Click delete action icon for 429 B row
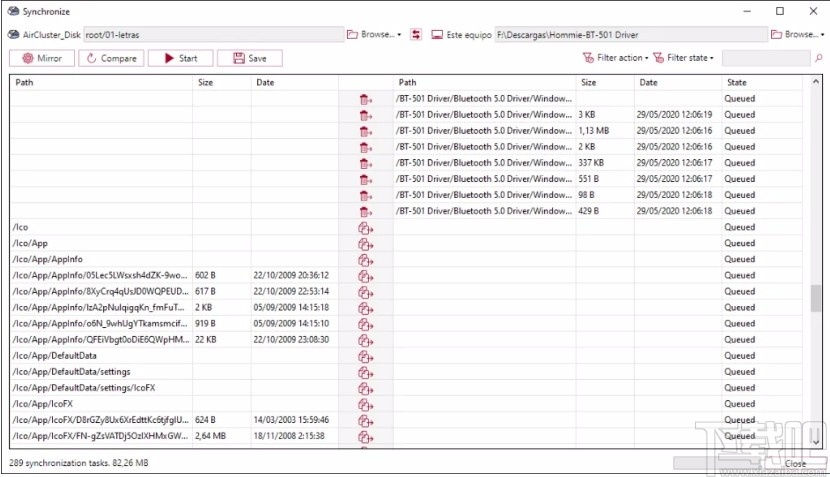The height and width of the screenshot is (477, 830). pyautogui.click(x=365, y=212)
